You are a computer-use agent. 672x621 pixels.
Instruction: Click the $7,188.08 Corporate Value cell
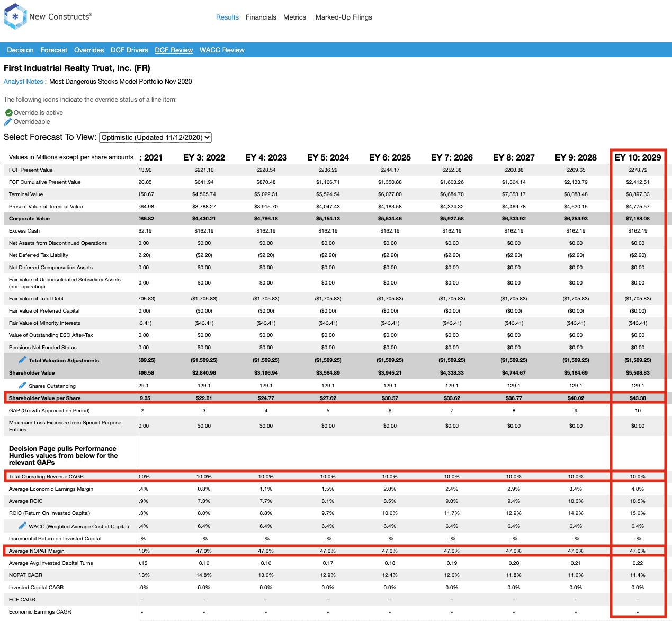pyautogui.click(x=638, y=219)
